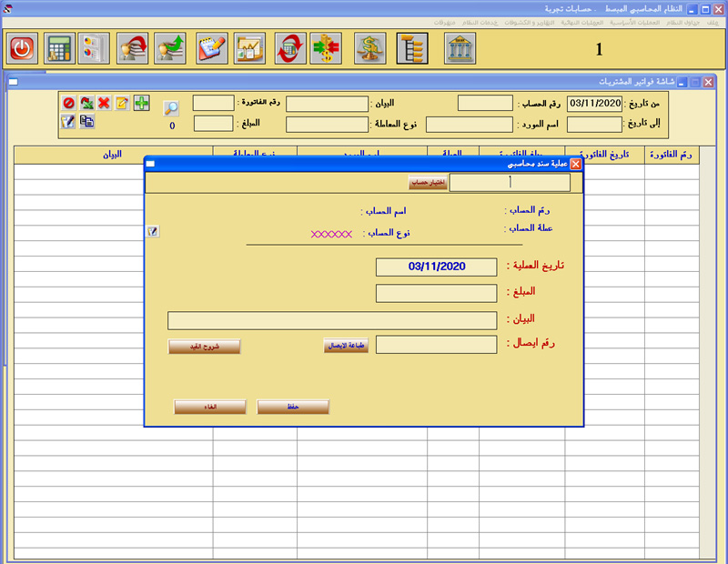The width and height of the screenshot is (728, 564).
Task: Click the green plus add invoice icon
Action: pyautogui.click(x=141, y=104)
